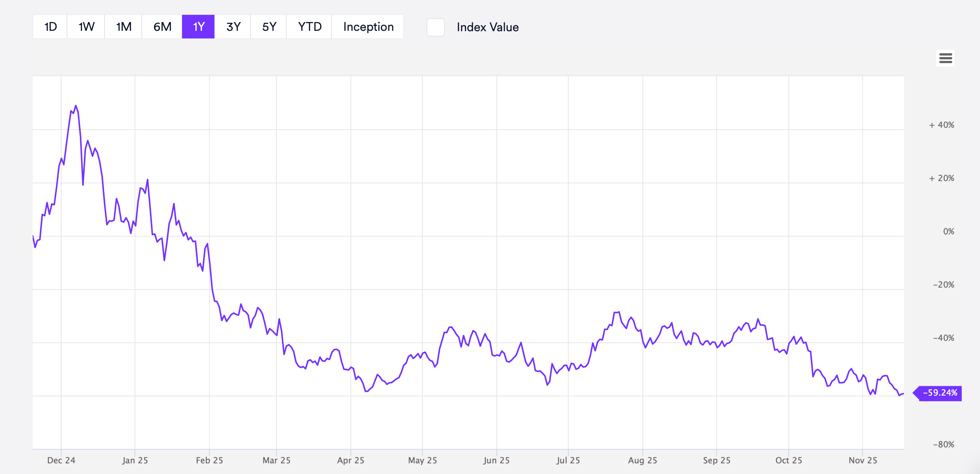Select the YTD range option

coord(309,27)
